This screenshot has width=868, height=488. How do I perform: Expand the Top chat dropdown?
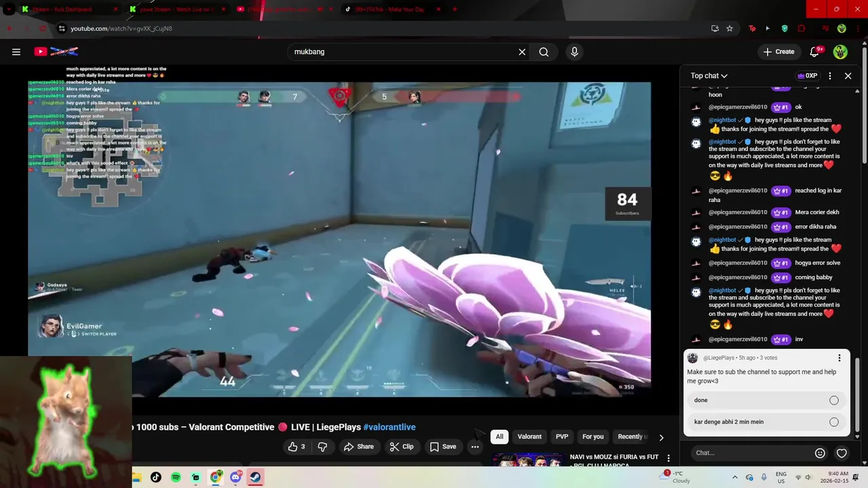point(709,76)
